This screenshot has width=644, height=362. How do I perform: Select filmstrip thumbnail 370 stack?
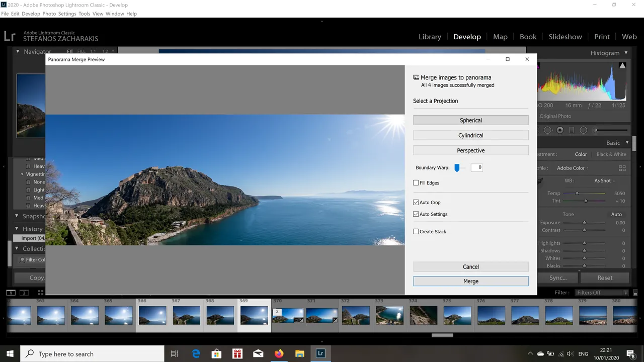point(288,315)
